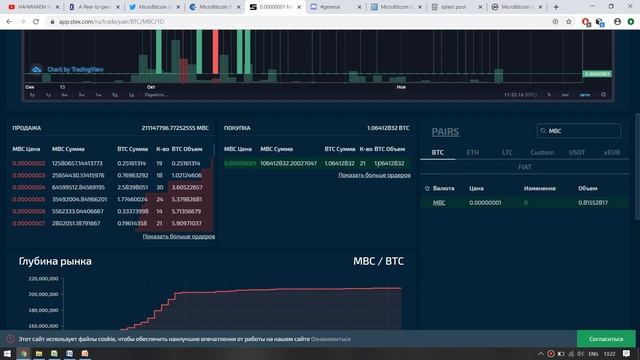Bookmark this page with the star icon
The width and height of the screenshot is (640, 360).
click(x=569, y=22)
